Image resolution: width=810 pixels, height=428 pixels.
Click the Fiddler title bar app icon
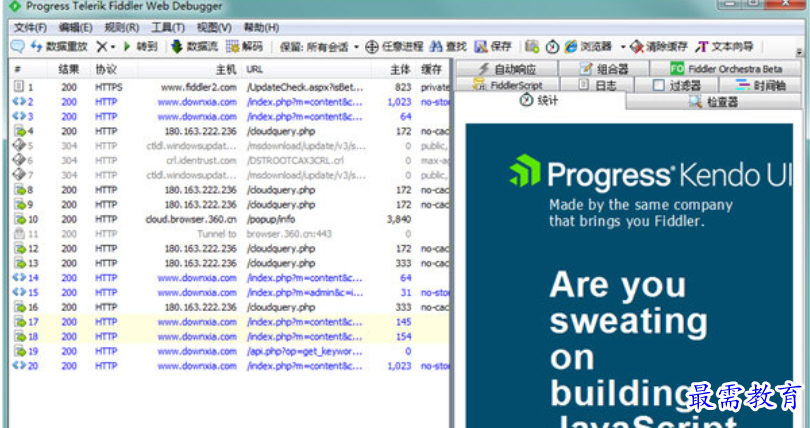(x=14, y=6)
